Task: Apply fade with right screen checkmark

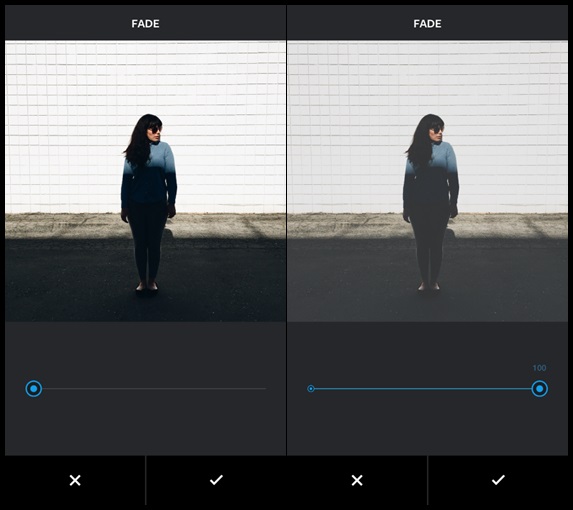Action: tap(498, 480)
